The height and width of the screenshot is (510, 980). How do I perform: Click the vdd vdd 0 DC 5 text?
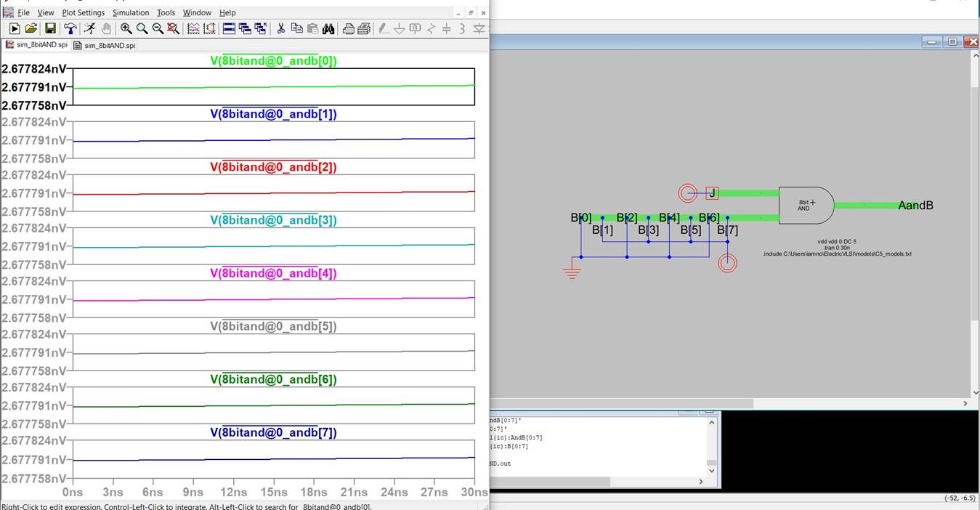[837, 241]
